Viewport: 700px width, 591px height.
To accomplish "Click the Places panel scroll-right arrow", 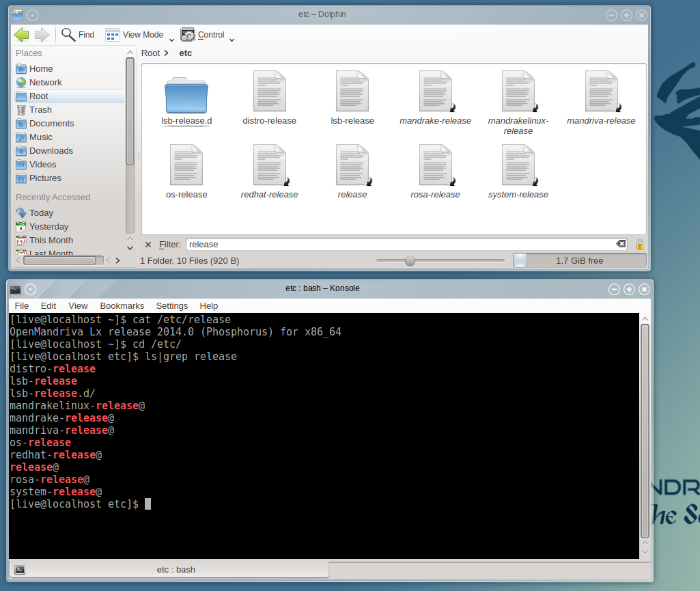I will click(118, 260).
